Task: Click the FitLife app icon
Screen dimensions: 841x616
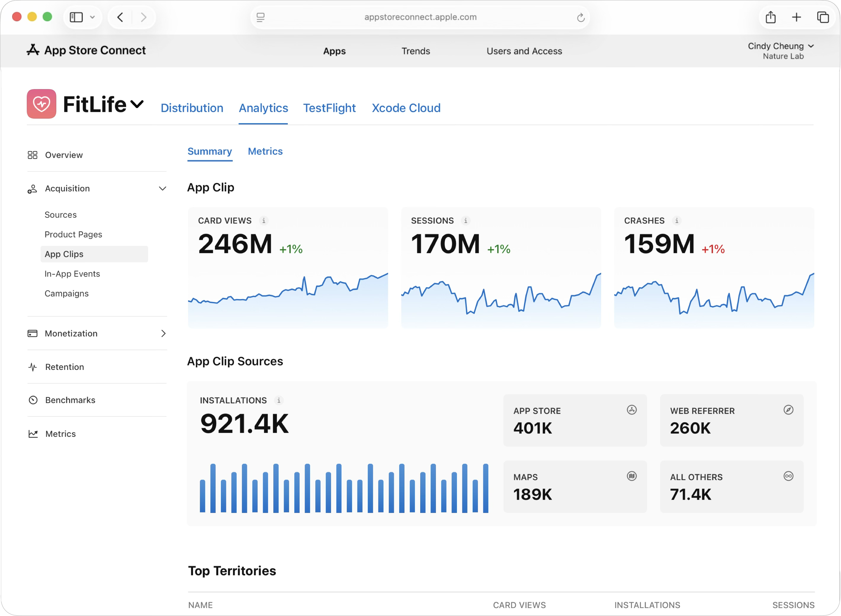Action: click(41, 104)
